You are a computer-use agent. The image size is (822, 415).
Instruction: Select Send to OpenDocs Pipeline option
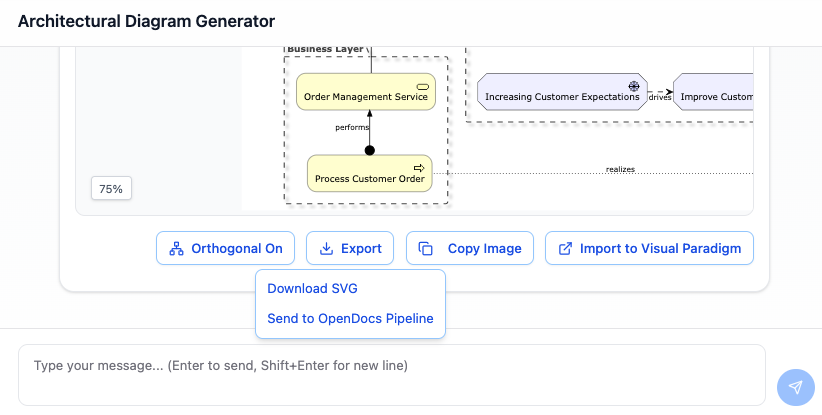pos(350,319)
